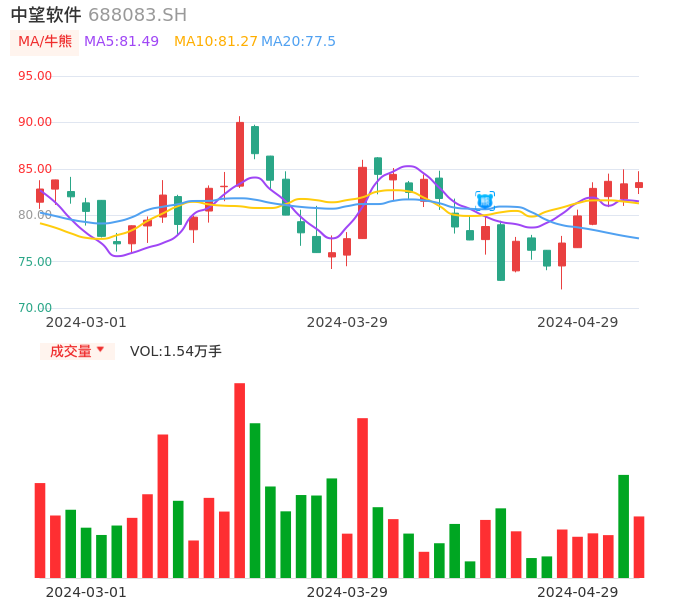Click 2024-03-29 date under volume chart
The height and width of the screenshot is (606, 686).
(347, 592)
